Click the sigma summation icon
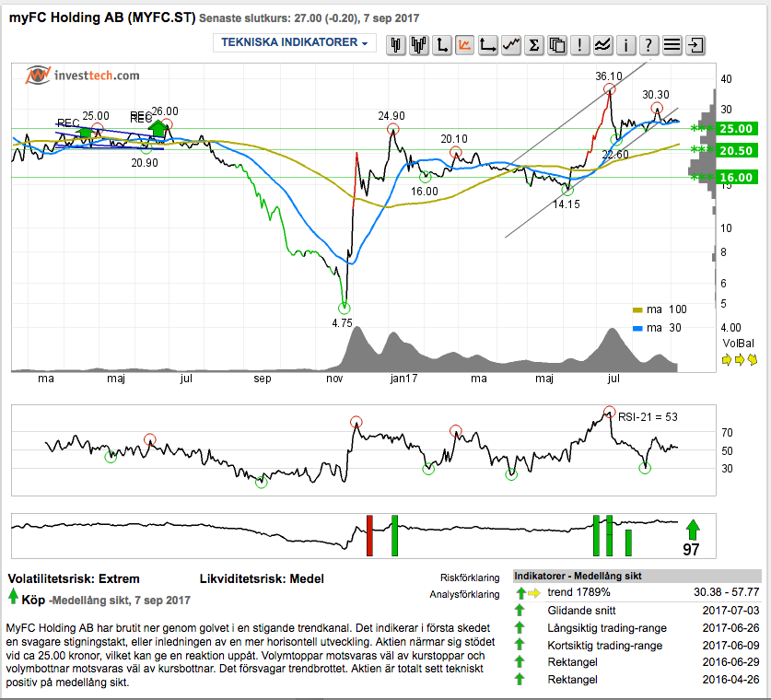Screen dimensions: 771x700 coord(534,45)
